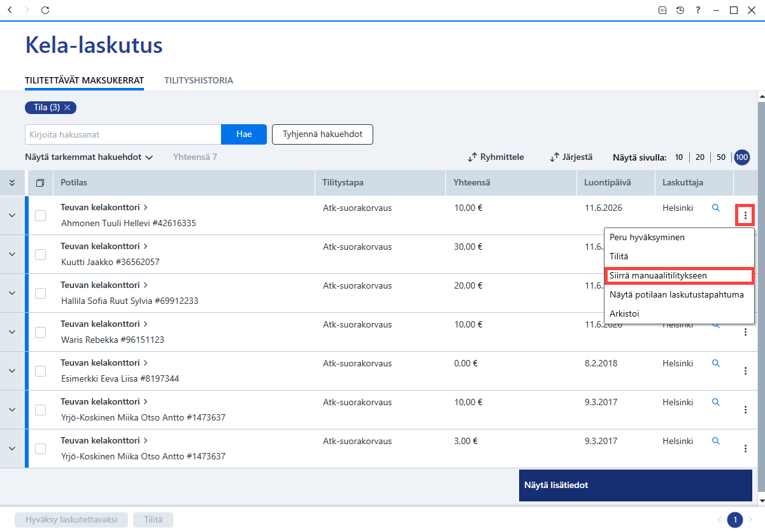This screenshot has width=765, height=532.
Task: Go back with the back arrow
Action: 10,10
